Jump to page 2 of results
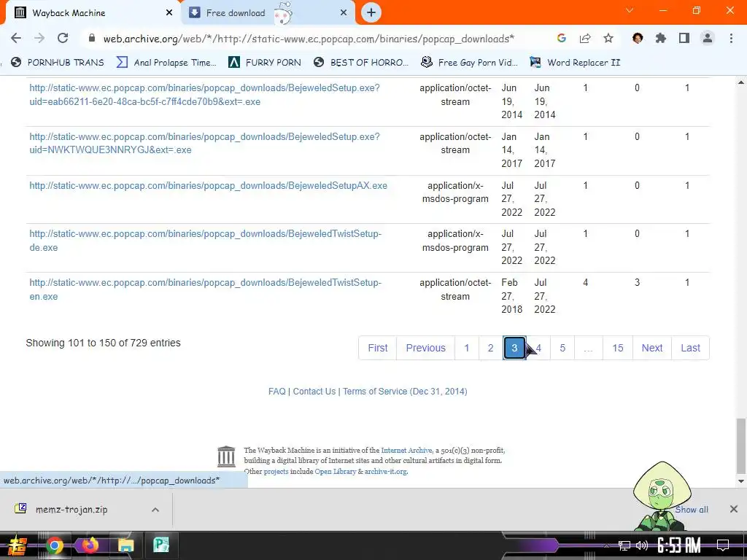Image resolution: width=747 pixels, height=560 pixels. click(491, 348)
